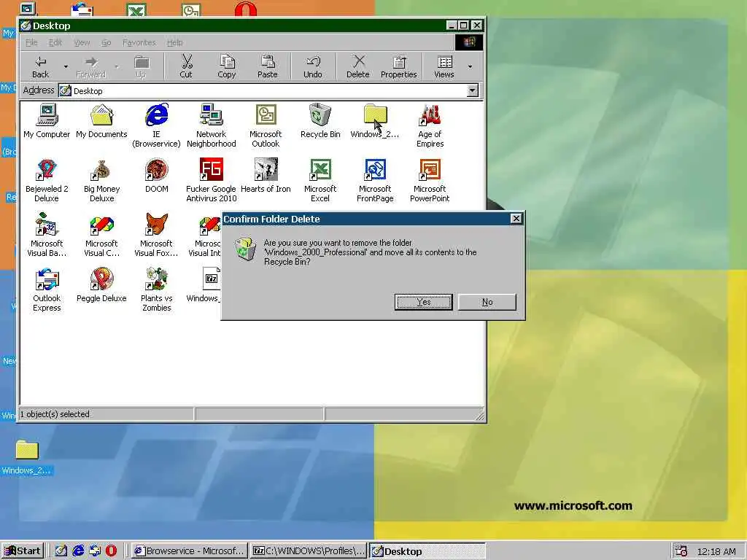The width and height of the screenshot is (747, 560).
Task: Click the Desktop taskbar button
Action: [427, 551]
